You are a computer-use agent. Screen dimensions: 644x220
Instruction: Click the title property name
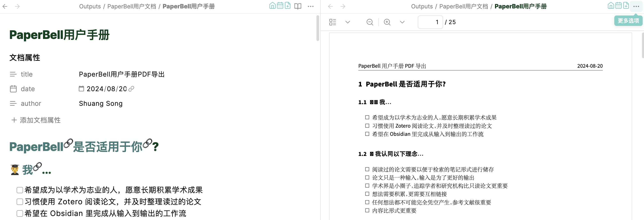pyautogui.click(x=26, y=74)
